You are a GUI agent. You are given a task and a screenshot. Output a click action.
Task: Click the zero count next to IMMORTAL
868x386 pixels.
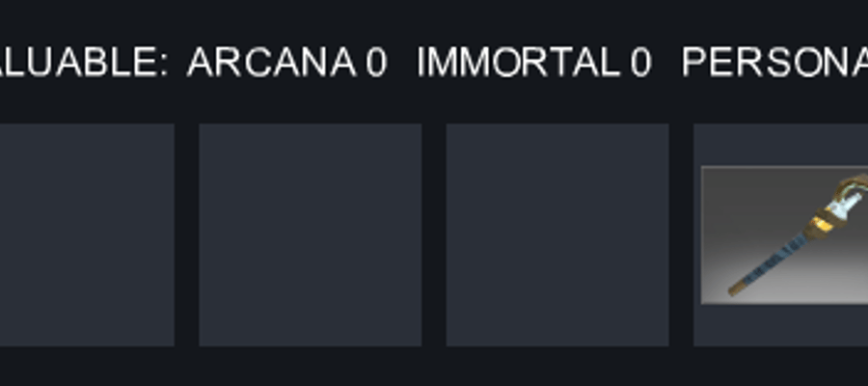640,62
